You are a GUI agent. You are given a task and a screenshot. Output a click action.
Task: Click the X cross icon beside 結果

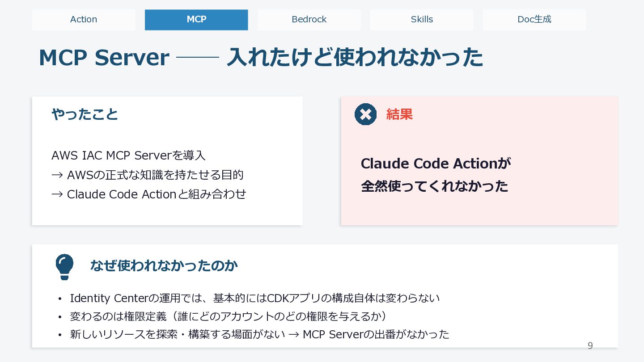365,114
